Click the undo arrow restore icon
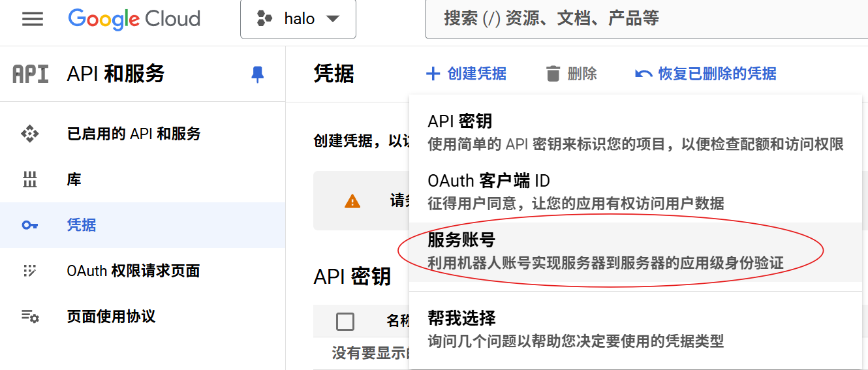Viewport: 868px width, 370px height. [x=643, y=74]
